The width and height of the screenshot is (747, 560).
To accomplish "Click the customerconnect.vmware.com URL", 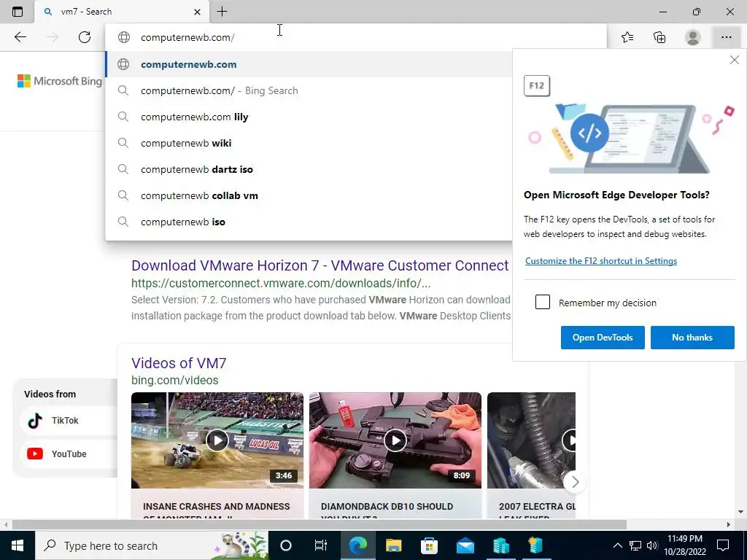I will click(x=281, y=284).
